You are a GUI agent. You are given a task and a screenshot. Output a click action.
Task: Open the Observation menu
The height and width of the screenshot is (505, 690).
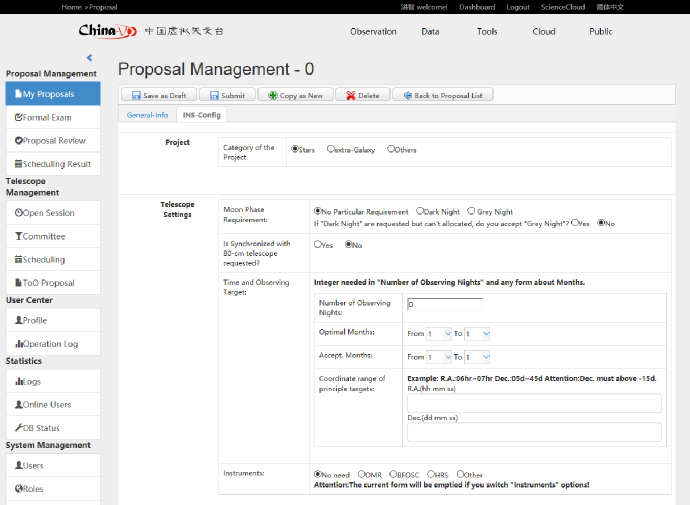click(x=373, y=31)
